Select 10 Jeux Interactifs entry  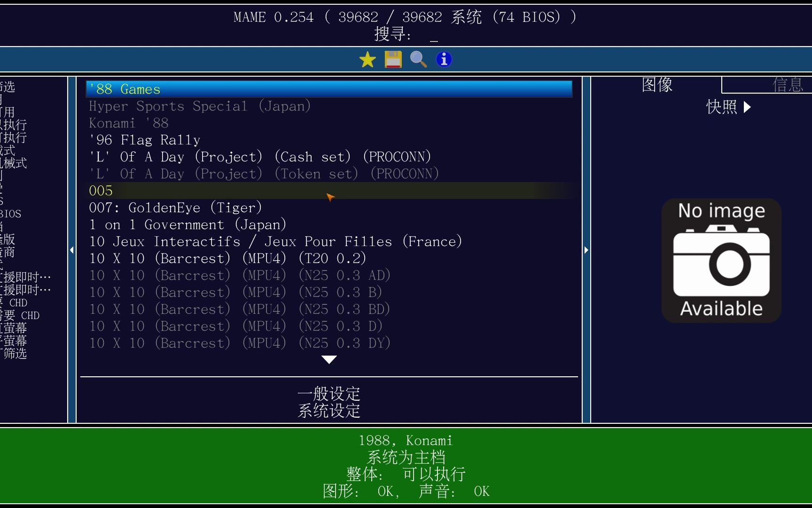coord(329,241)
